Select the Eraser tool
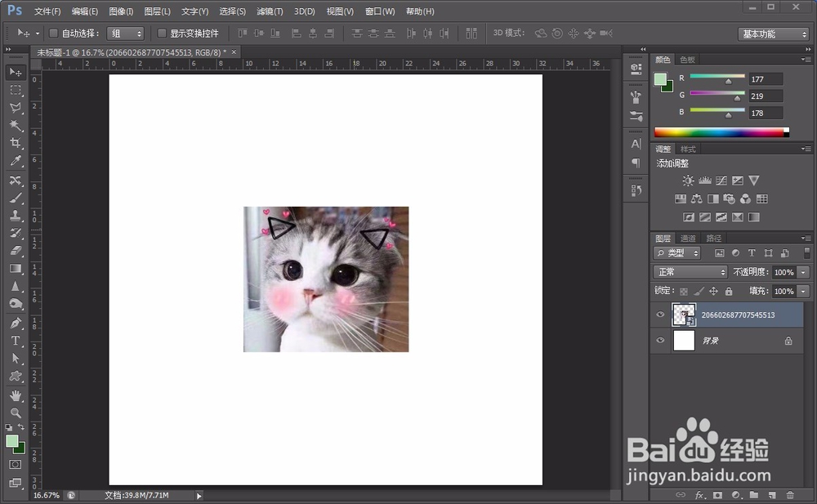 (x=16, y=251)
